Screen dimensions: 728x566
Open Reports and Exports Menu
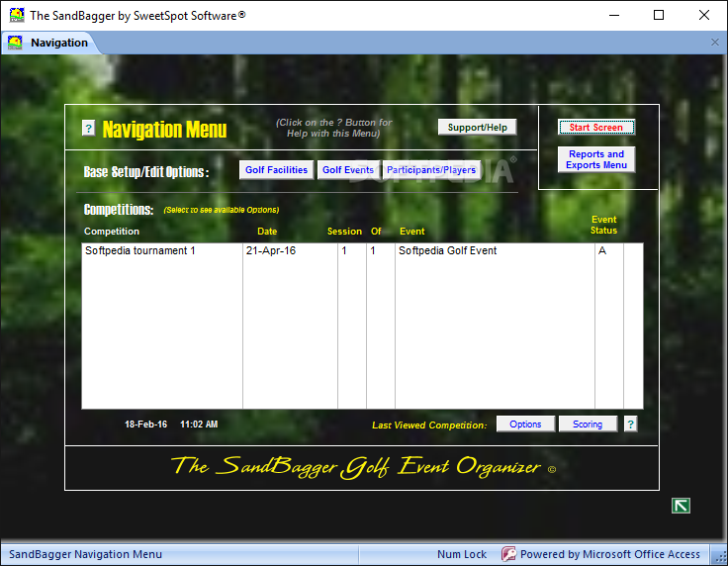[x=596, y=159]
